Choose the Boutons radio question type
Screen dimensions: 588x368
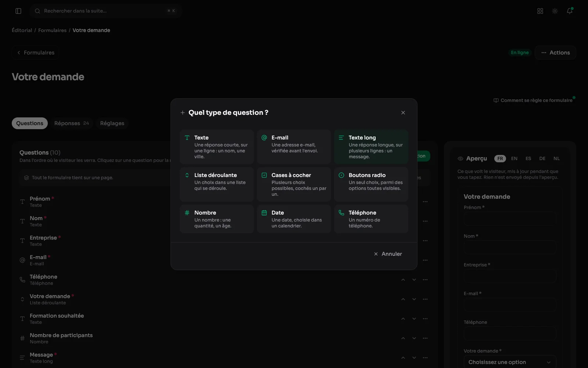click(371, 184)
